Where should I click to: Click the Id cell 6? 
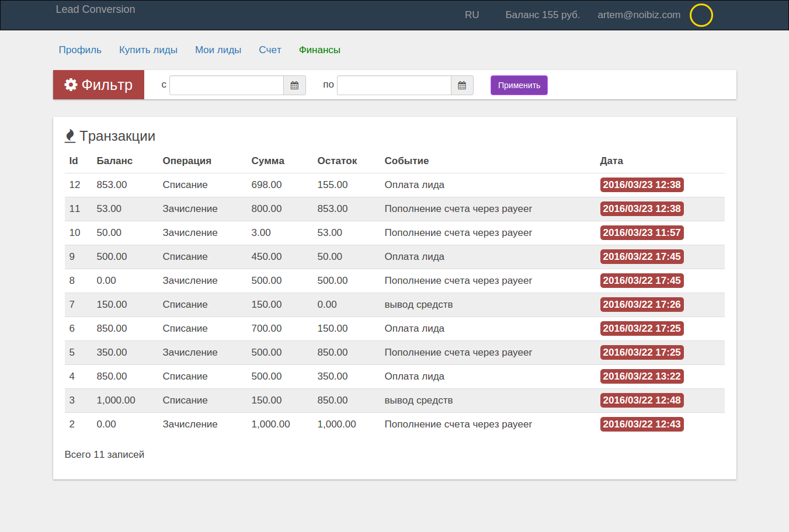click(72, 329)
